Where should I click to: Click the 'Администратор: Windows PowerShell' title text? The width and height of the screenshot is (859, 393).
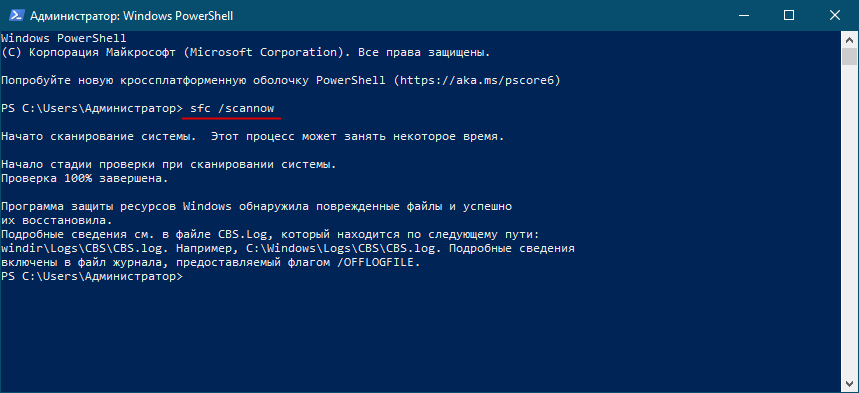131,16
